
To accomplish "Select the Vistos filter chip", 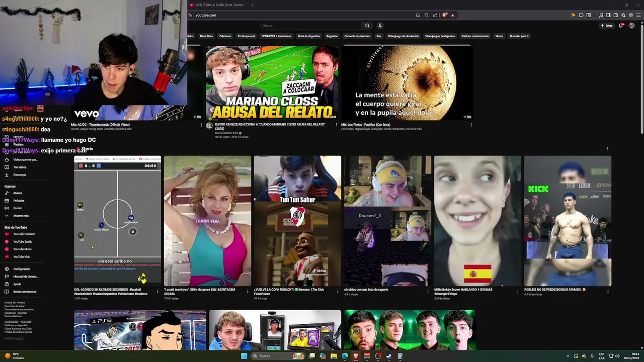I will 499,36.
